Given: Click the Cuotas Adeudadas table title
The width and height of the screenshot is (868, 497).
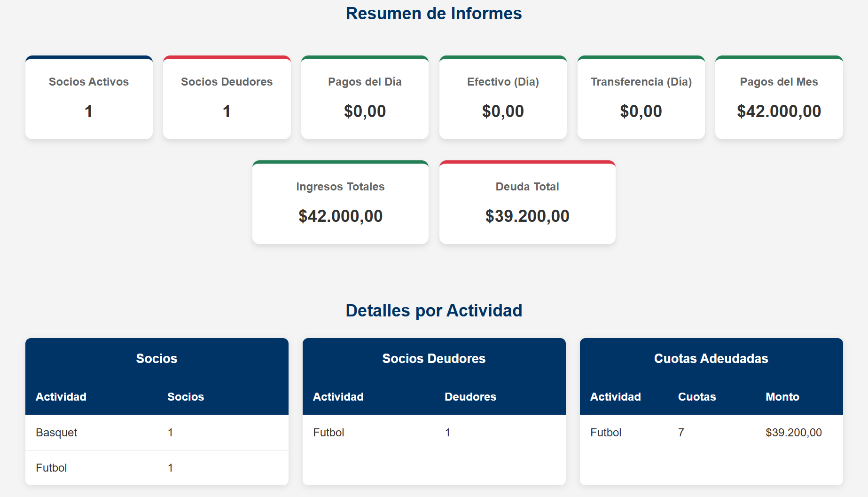Looking at the screenshot, I should click(x=711, y=359).
